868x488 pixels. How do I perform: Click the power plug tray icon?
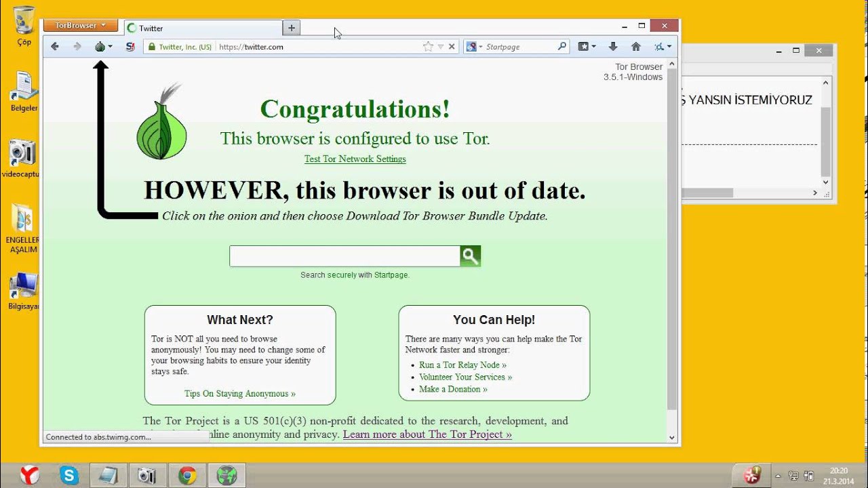point(808,476)
